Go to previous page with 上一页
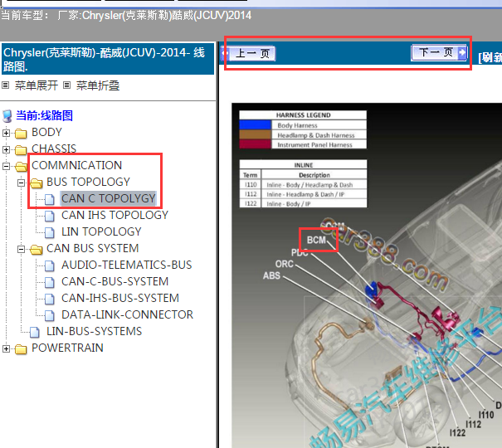This screenshot has width=502, height=448. pos(249,53)
